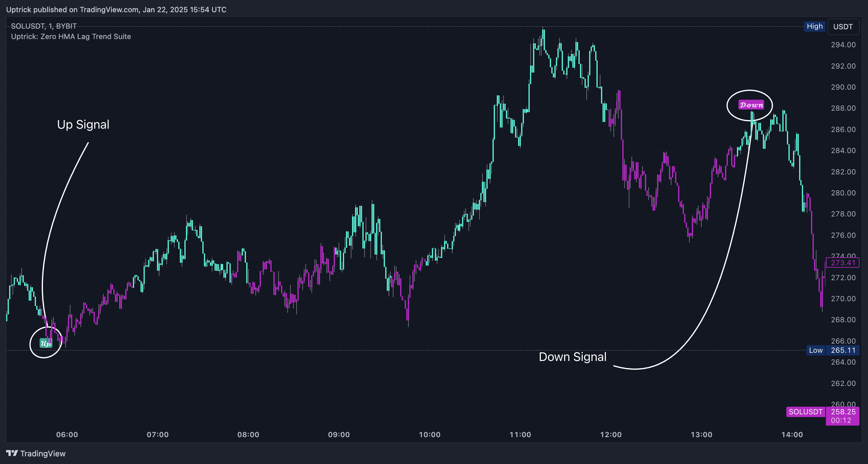
Task: Click the 08:00 time axis label
Action: pyautogui.click(x=248, y=434)
